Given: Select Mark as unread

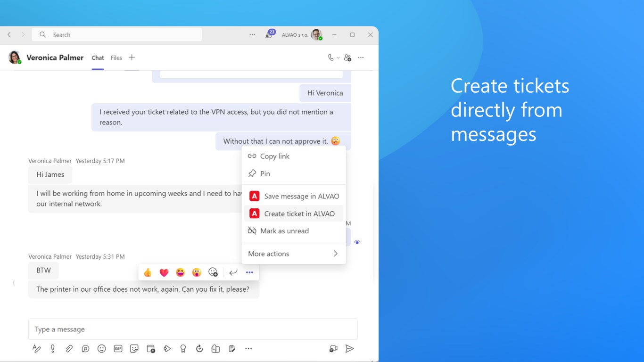Looking at the screenshot, I should click(294, 231).
